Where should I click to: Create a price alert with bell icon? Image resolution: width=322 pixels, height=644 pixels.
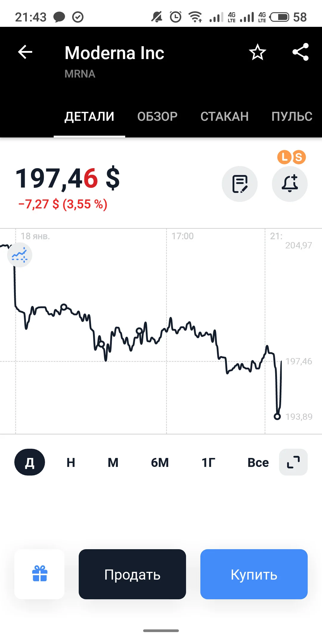290,184
